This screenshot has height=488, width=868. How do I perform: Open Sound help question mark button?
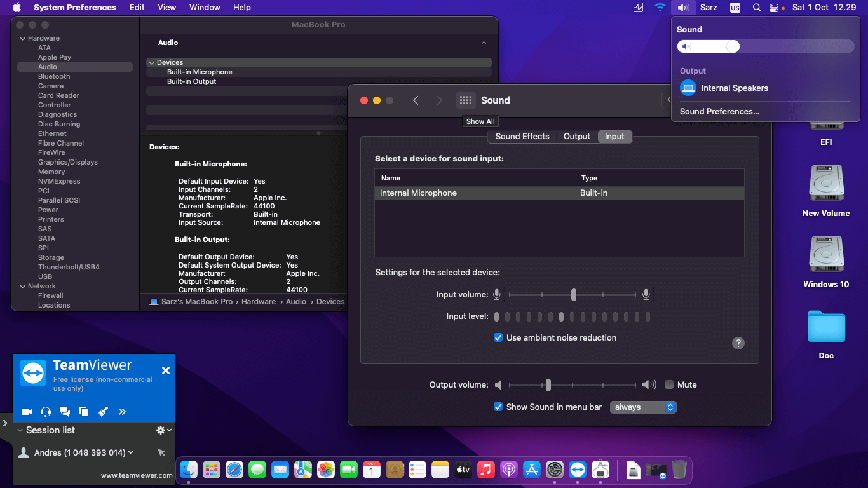click(x=738, y=343)
